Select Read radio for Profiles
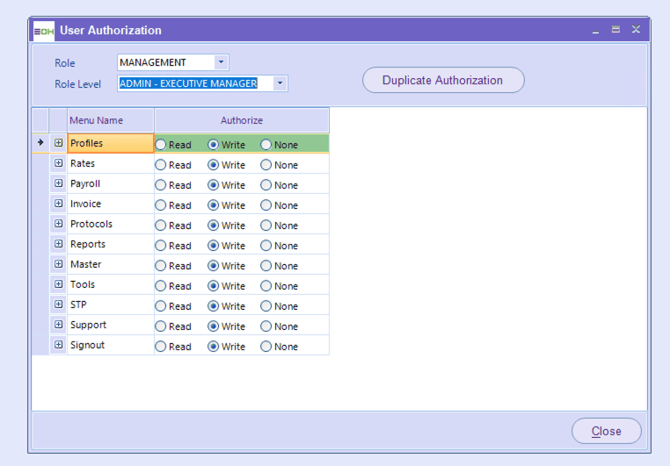This screenshot has width=670, height=466. (x=161, y=145)
